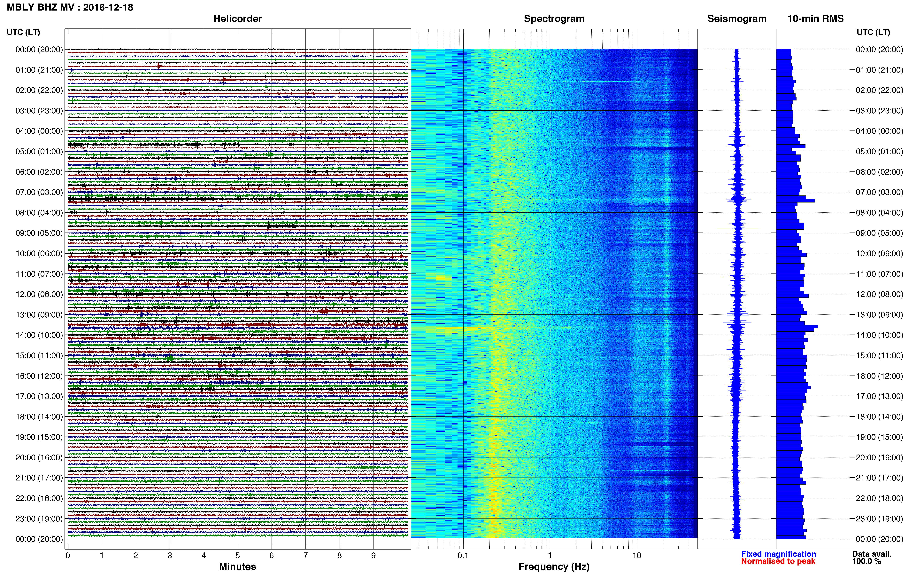Image resolution: width=924 pixels, height=578 pixels.
Task: Click right time label '14:00 (10:00)'
Action: (x=879, y=335)
